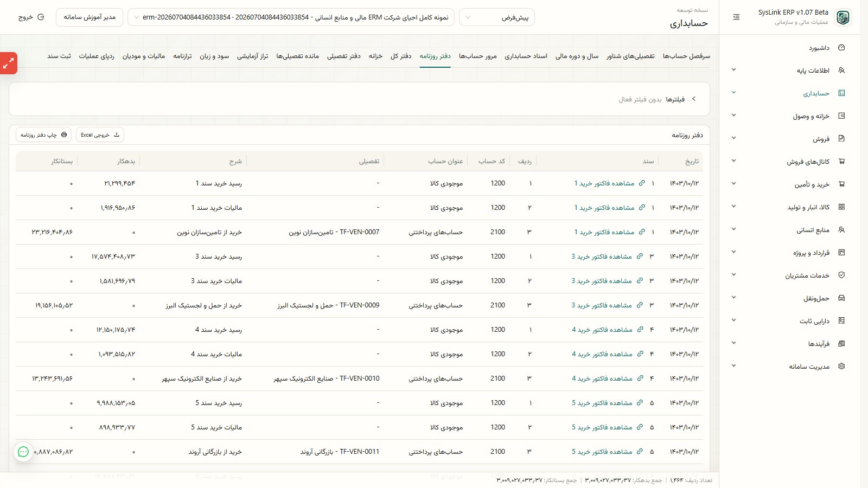868x488 pixels.
Task: Expand the فیلترها panel chevron
Action: [694, 99]
